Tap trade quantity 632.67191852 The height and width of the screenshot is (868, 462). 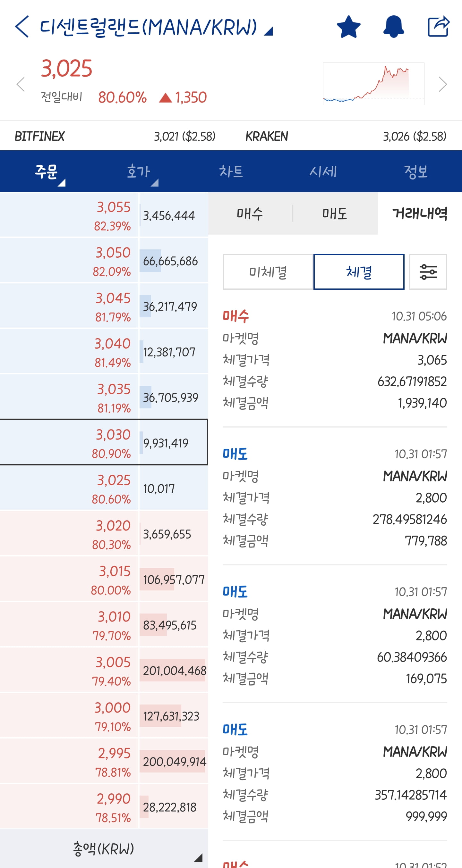[x=412, y=381]
